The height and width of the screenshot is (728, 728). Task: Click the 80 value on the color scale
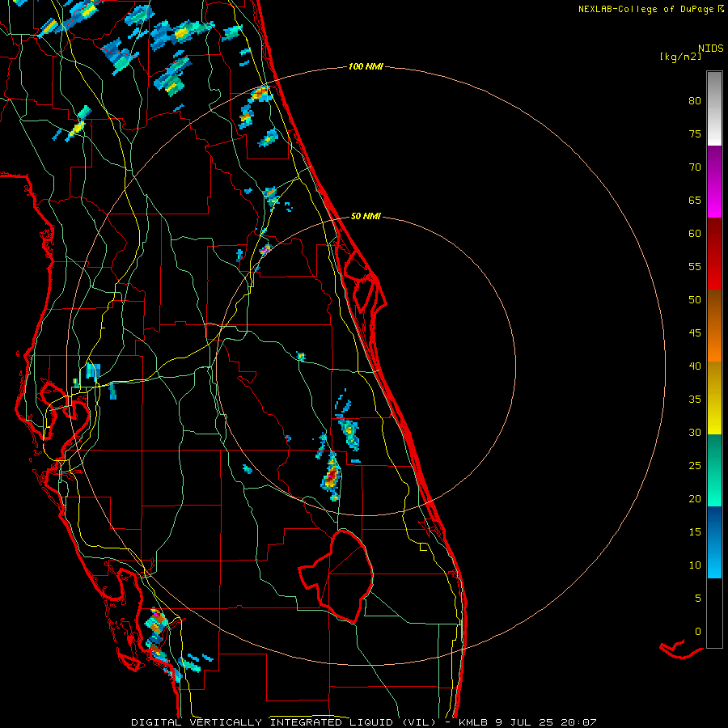(695, 101)
